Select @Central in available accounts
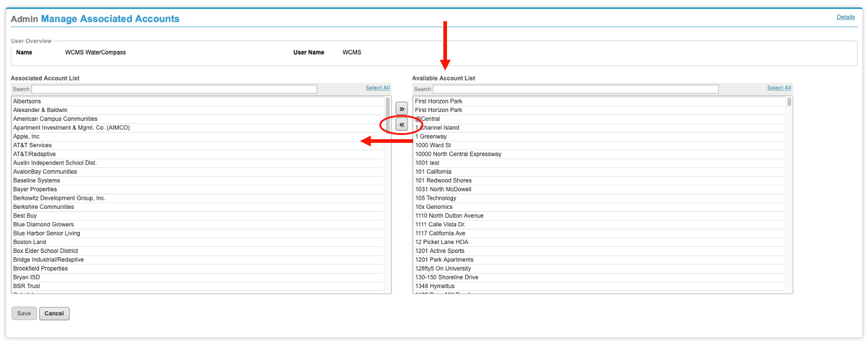This screenshot has height=342, width=868. [x=599, y=119]
